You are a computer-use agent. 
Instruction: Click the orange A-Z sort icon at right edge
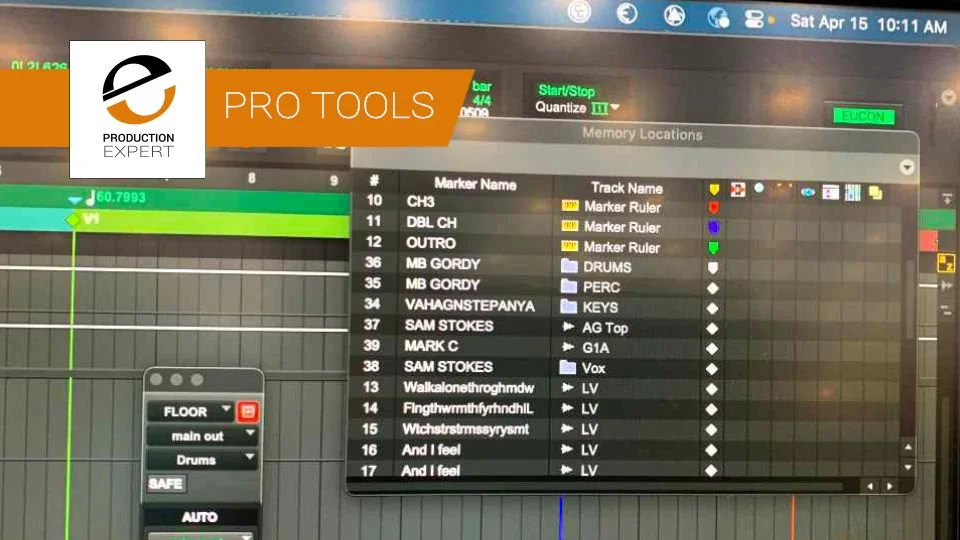946,263
